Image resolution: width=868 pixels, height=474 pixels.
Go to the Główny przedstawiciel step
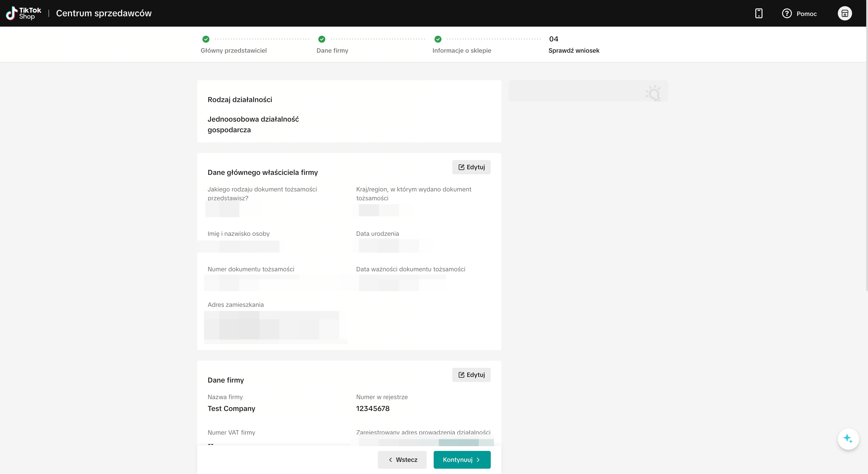pyautogui.click(x=234, y=51)
